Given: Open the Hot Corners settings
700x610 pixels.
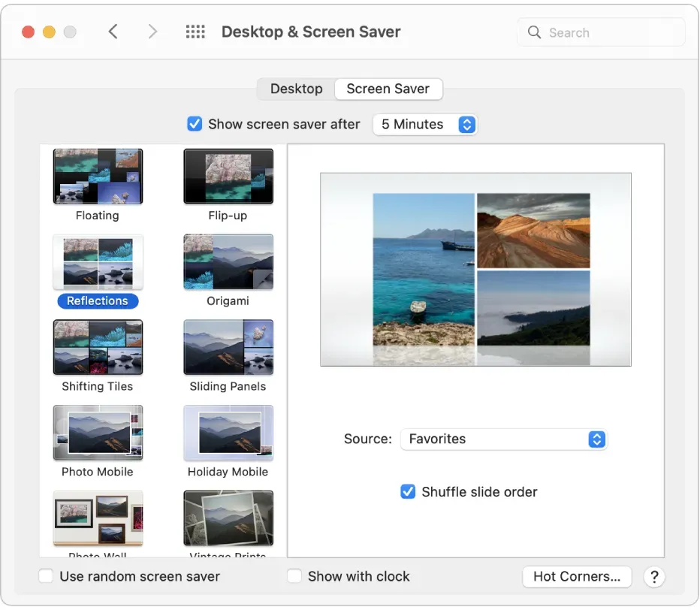Looking at the screenshot, I should (576, 577).
